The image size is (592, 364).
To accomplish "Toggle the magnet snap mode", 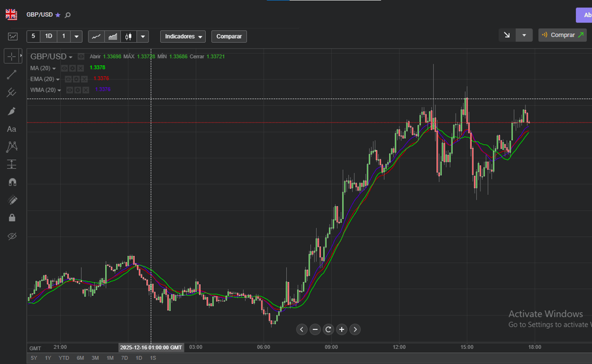I will coord(12,182).
